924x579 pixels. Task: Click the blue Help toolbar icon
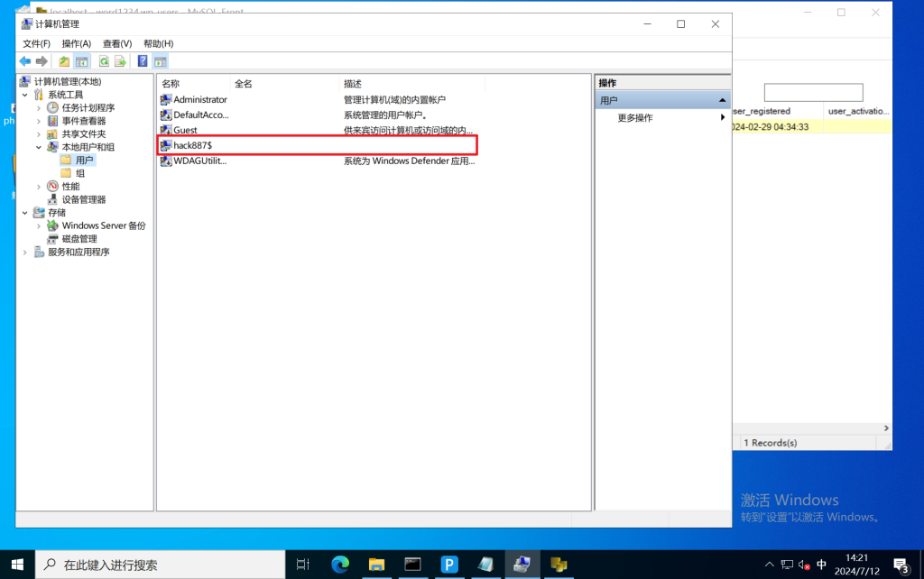143,61
